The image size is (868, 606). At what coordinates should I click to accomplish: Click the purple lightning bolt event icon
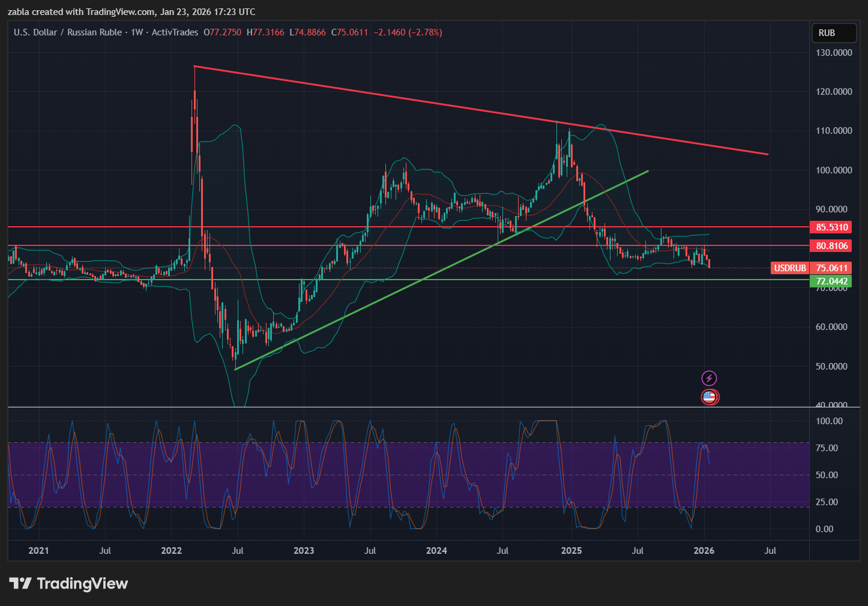tap(709, 378)
